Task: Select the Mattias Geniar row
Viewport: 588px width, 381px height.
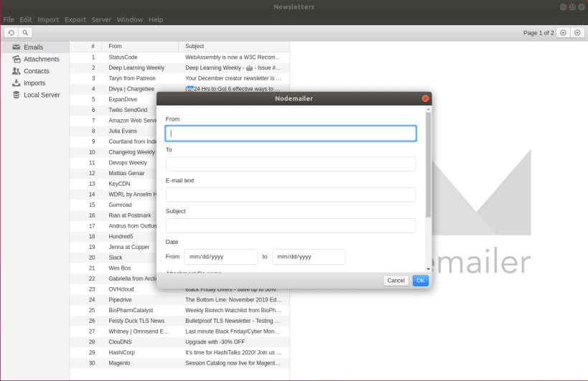Action: (113, 173)
